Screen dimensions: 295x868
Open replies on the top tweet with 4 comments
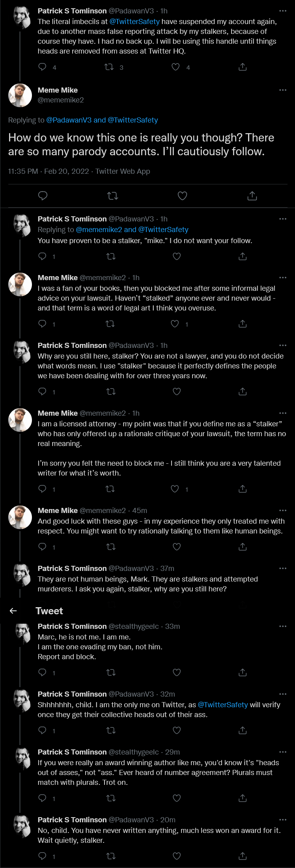pos(43,67)
